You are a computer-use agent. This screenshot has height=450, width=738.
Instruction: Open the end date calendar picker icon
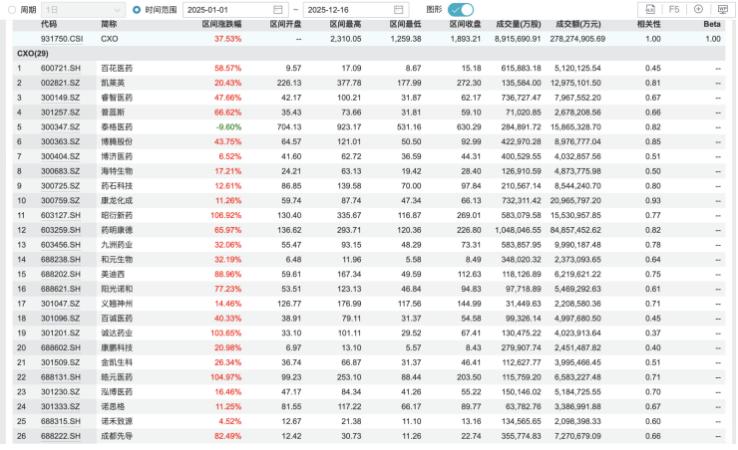pyautogui.click(x=398, y=9)
